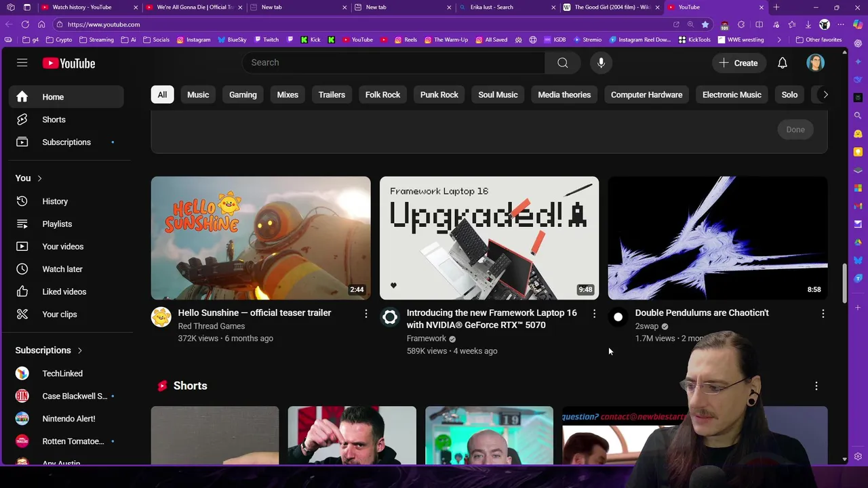Open Liked videos in the sidebar
Viewport: 868px width, 488px height.
(66, 291)
